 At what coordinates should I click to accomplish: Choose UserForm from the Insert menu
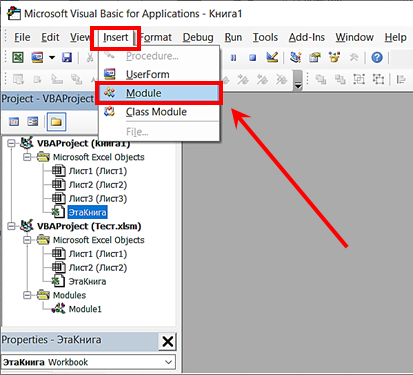pyautogui.click(x=159, y=74)
